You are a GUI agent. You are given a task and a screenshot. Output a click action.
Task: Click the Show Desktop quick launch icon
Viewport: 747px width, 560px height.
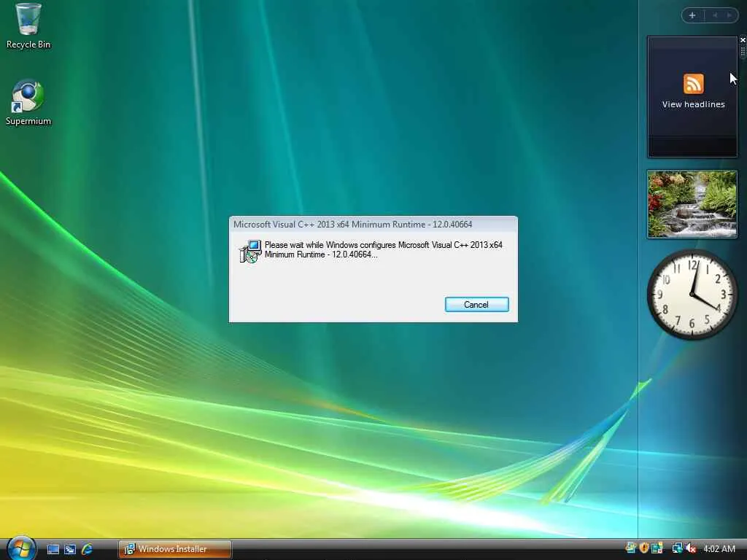tap(53, 549)
